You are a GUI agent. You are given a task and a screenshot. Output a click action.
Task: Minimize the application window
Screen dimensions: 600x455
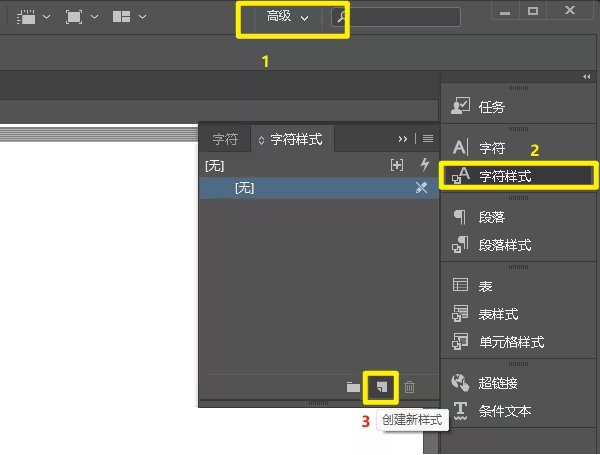[505, 11]
